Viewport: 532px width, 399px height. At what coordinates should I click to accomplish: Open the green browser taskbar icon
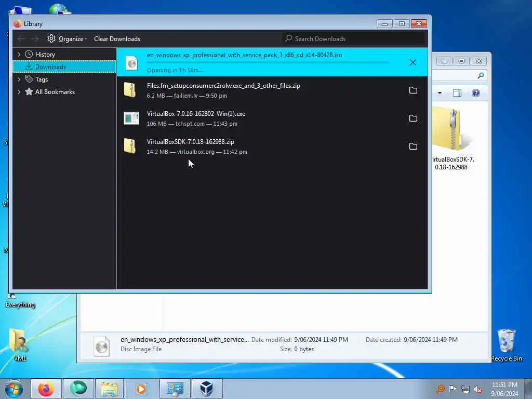tap(78, 389)
